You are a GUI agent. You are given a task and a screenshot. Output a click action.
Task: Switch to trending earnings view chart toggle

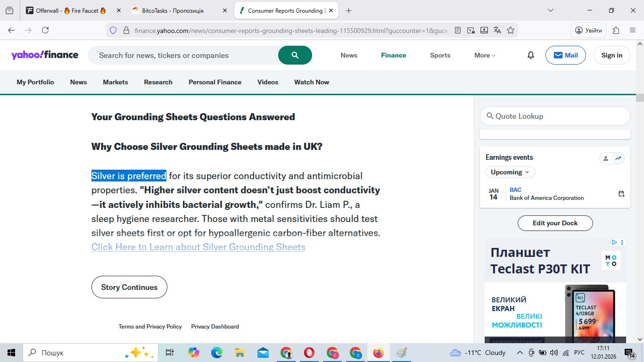click(x=618, y=158)
